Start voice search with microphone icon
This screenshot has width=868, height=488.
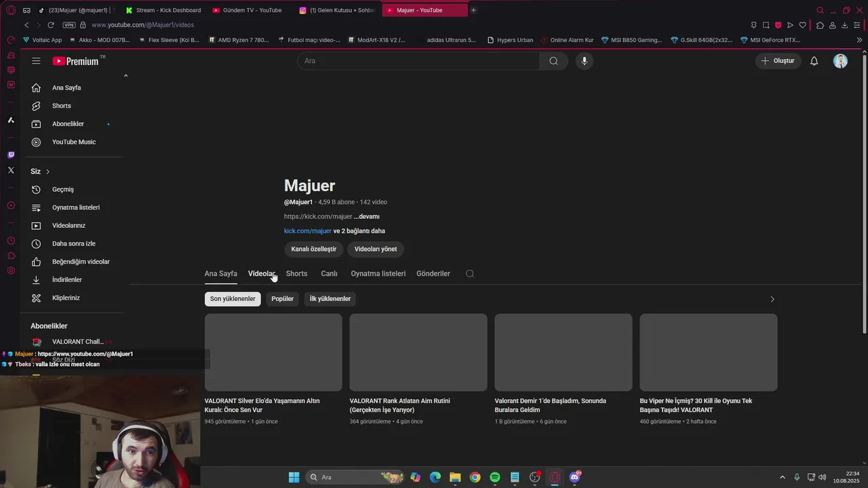pyautogui.click(x=585, y=61)
